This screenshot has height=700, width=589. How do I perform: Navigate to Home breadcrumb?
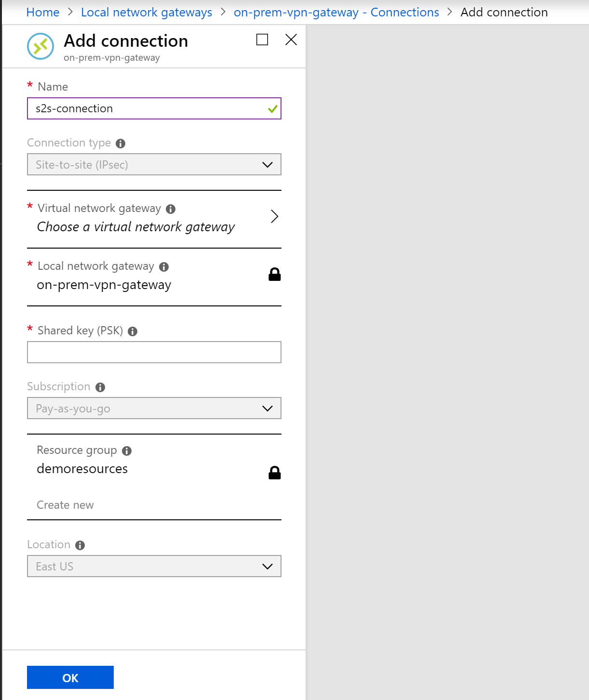pyautogui.click(x=42, y=12)
